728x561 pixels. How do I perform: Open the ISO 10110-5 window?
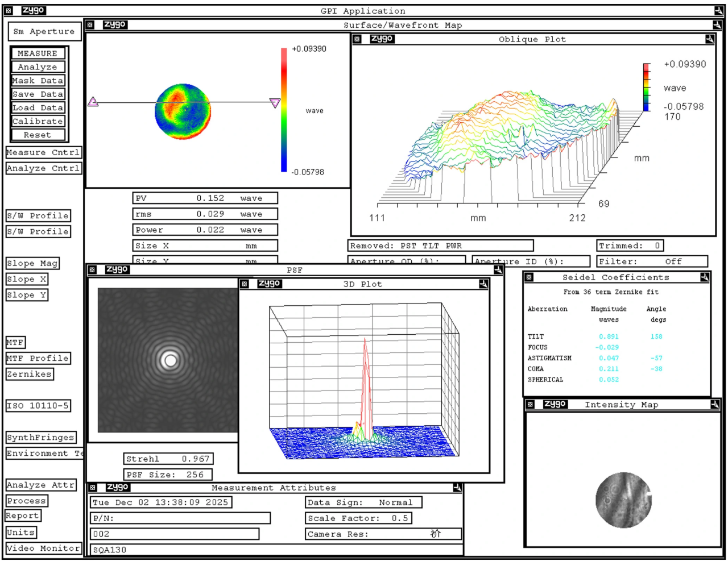[x=38, y=406]
